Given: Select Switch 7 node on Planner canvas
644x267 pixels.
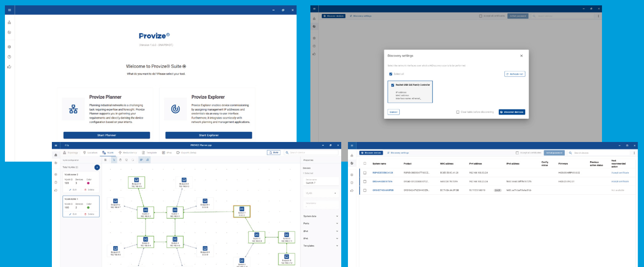Looking at the screenshot, I should pyautogui.click(x=241, y=211).
